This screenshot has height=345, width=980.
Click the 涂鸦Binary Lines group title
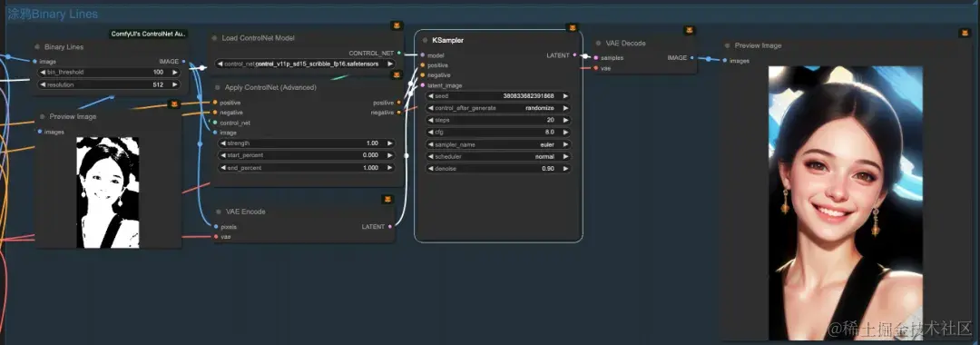click(53, 14)
